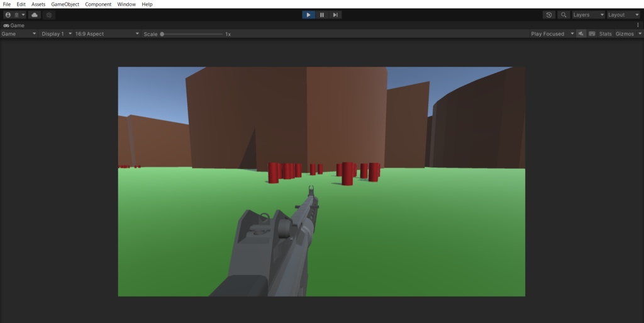Open the Undo History icon

pos(548,14)
